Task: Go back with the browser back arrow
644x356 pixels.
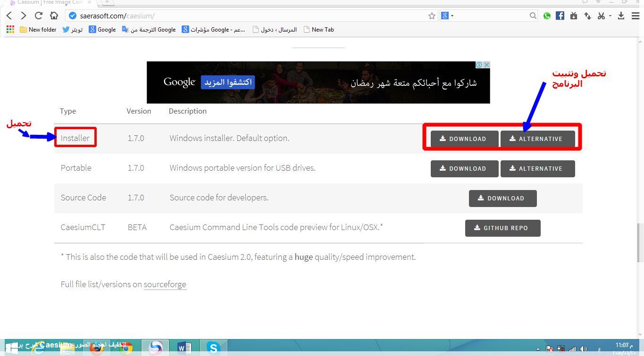Action: tap(9, 16)
